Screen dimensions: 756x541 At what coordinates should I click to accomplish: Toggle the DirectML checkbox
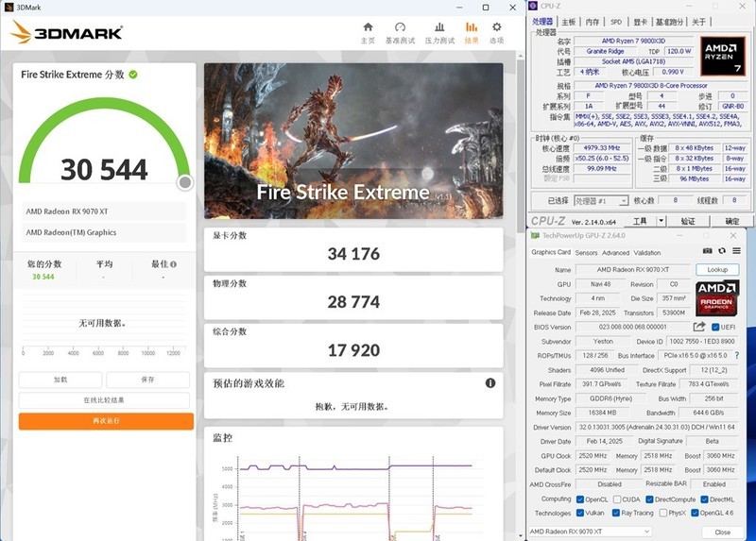point(704,499)
